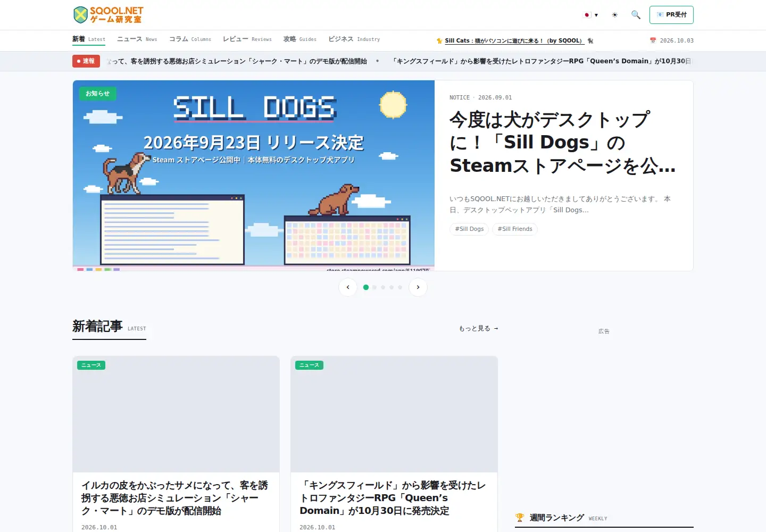Open the キングスフィールド article title

393,498
